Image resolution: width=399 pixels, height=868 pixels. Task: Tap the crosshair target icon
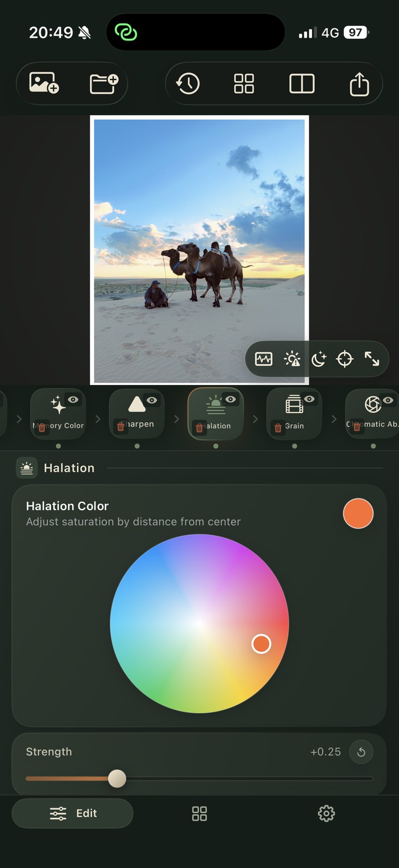(345, 359)
